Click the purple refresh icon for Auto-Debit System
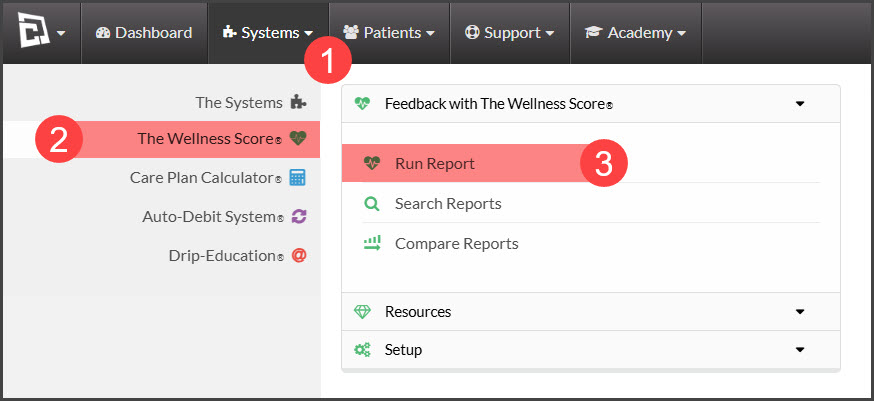 299,216
